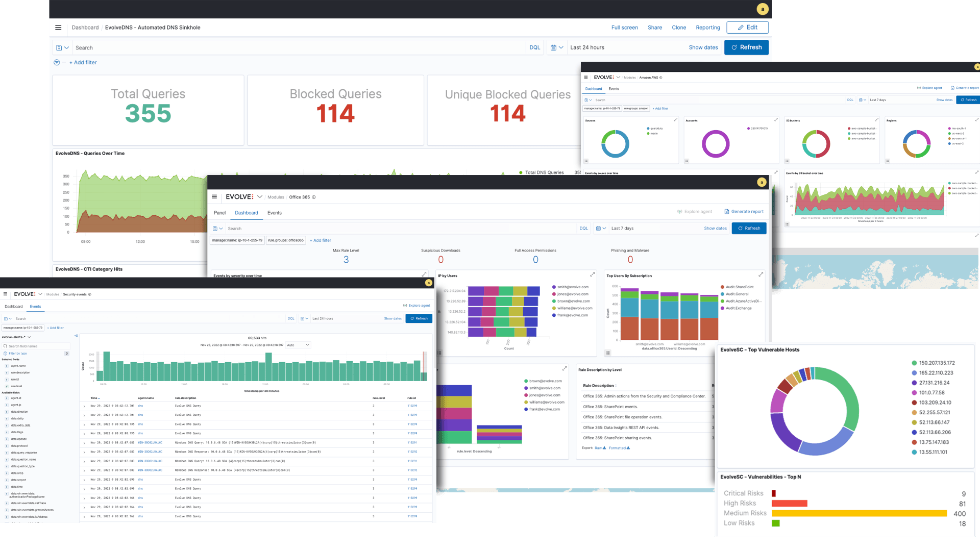
Task: Click the Search field in EvolveDNS window
Action: coord(300,47)
